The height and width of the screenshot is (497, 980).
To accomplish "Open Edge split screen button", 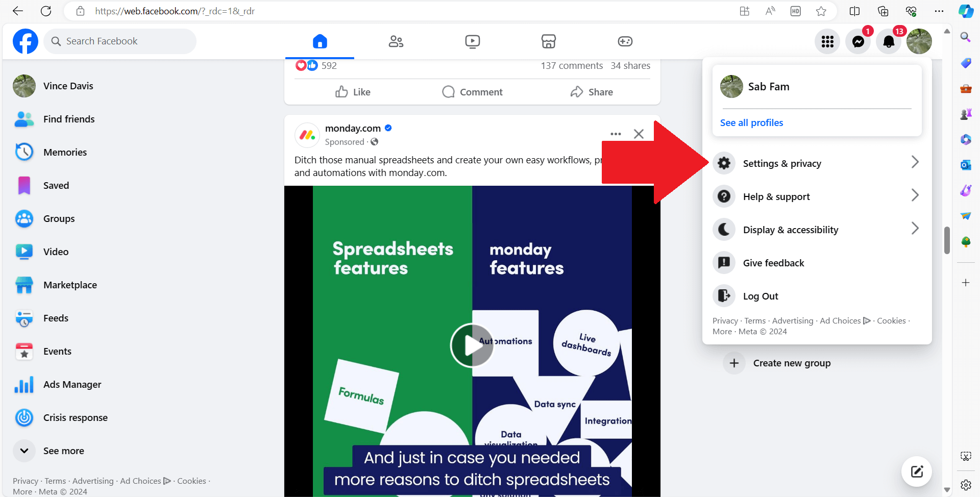I will pyautogui.click(x=854, y=11).
